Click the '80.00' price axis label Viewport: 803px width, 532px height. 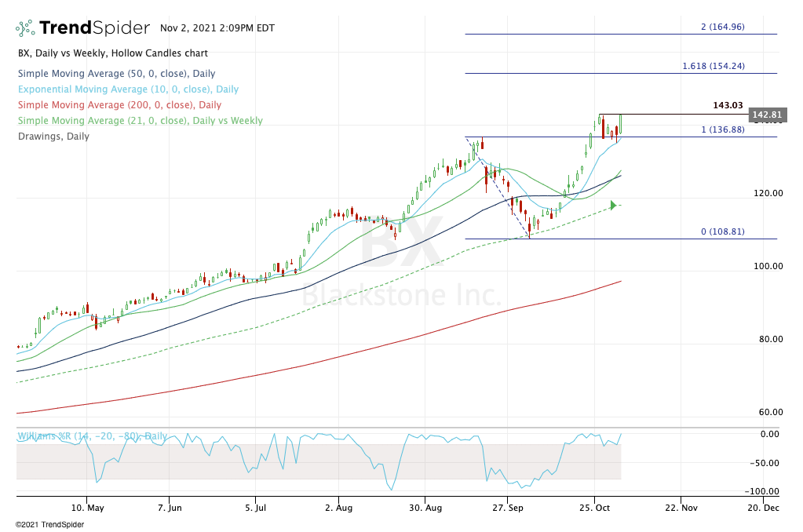[x=770, y=339]
